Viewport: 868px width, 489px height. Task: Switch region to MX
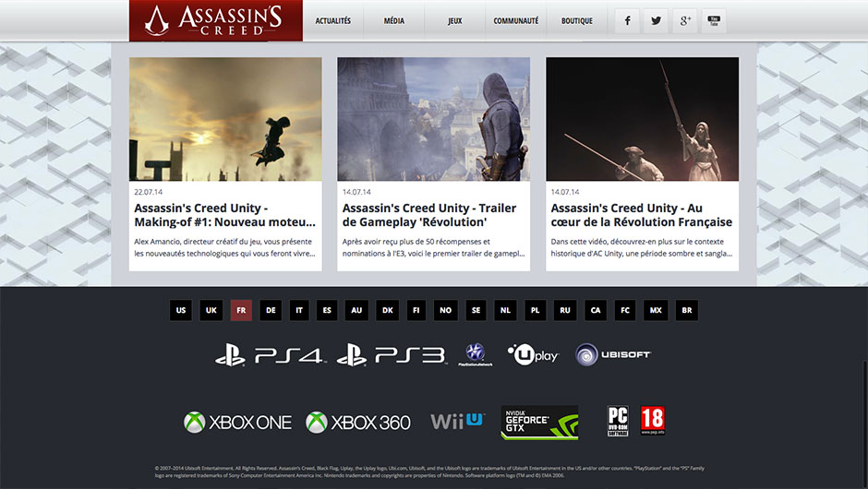coord(656,310)
